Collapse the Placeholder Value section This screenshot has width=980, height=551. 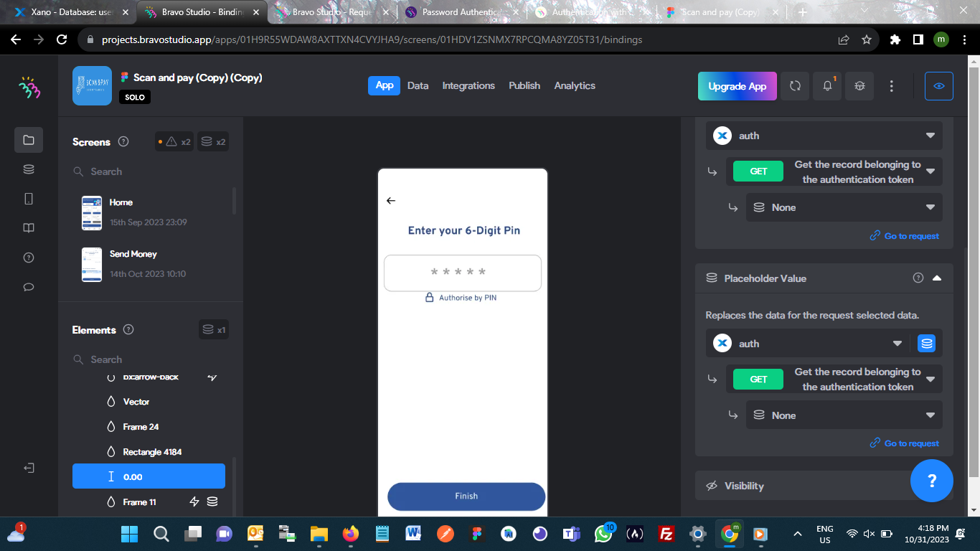pos(937,278)
